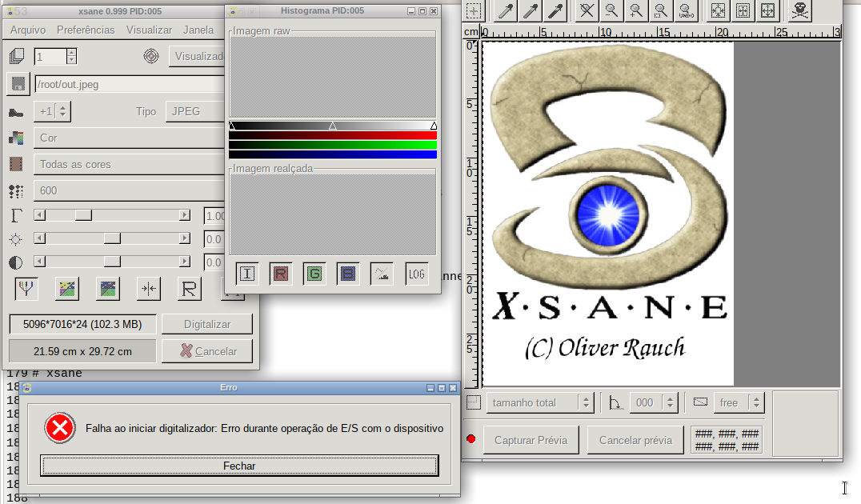This screenshot has width=861, height=504.
Task: Toggle the red histogram channel
Action: [x=281, y=274]
